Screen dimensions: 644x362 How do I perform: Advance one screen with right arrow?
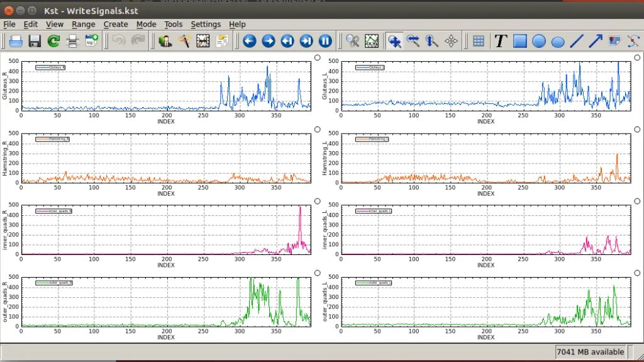point(268,41)
